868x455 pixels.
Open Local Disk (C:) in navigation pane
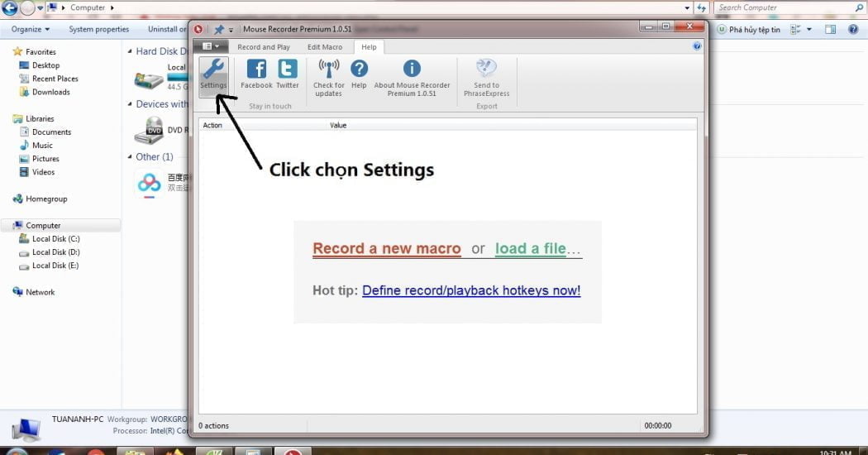(55, 239)
